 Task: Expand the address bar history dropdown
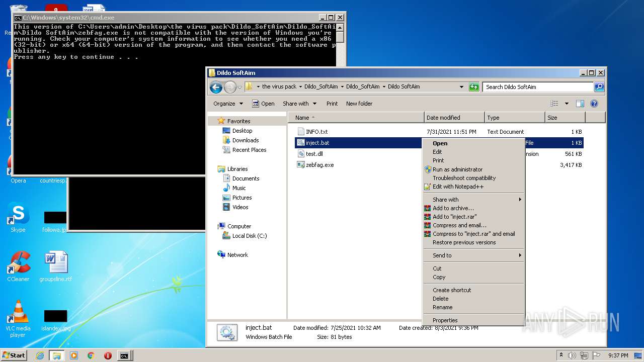coord(461,87)
